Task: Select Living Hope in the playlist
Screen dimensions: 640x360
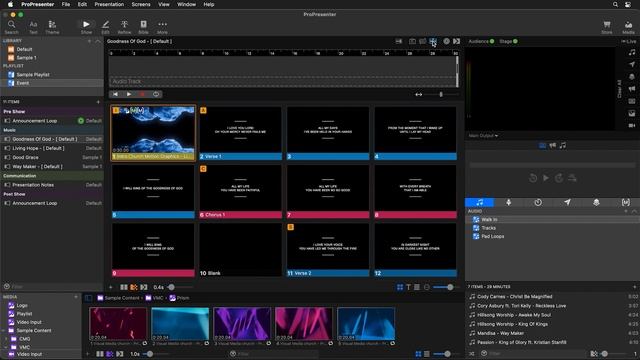Action: (52, 148)
